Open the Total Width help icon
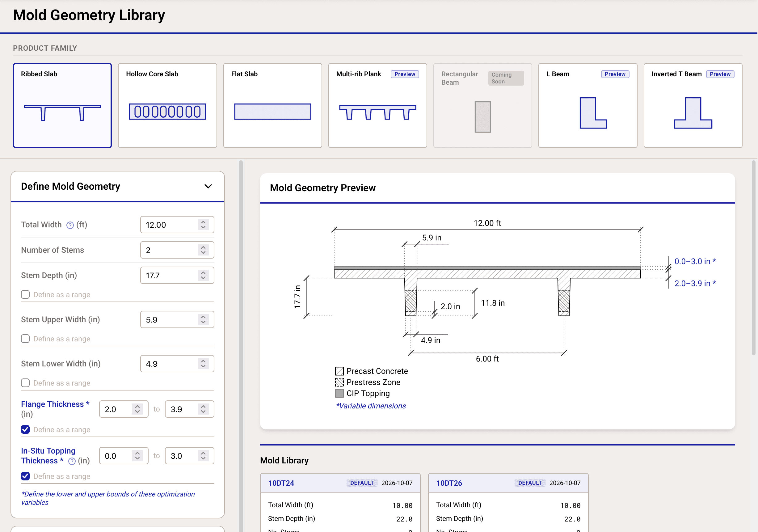 click(x=70, y=225)
